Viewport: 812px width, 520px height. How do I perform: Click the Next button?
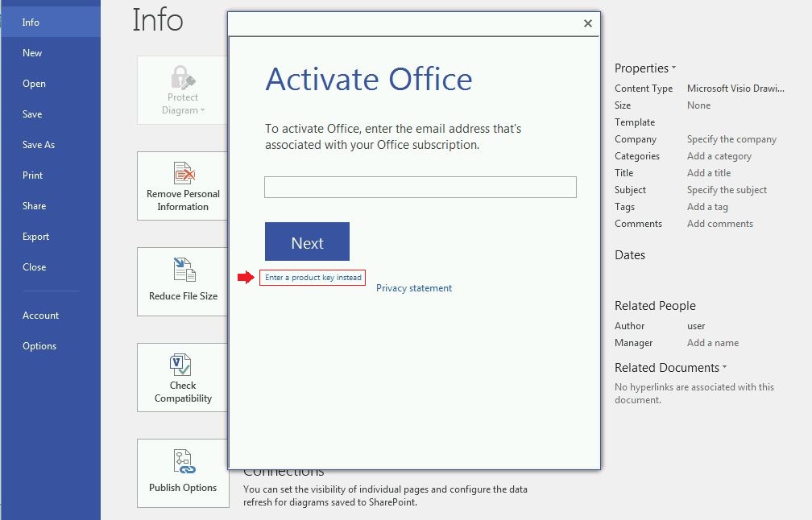pyautogui.click(x=307, y=241)
